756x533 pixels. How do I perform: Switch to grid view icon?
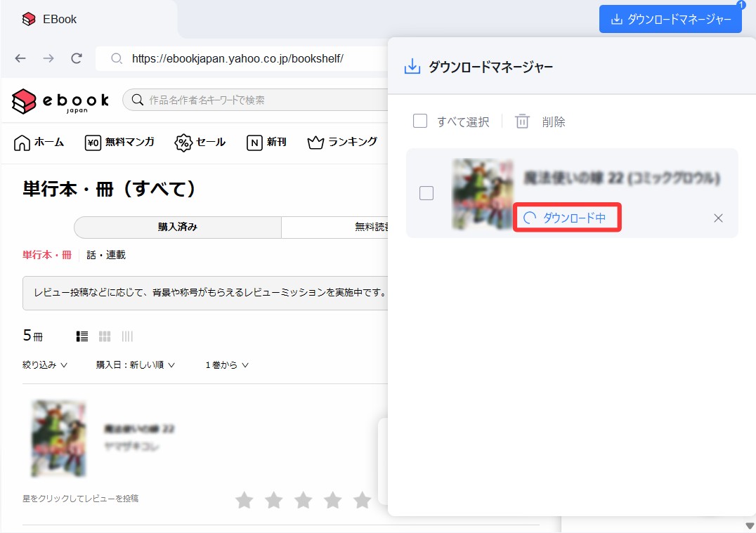[105, 336]
